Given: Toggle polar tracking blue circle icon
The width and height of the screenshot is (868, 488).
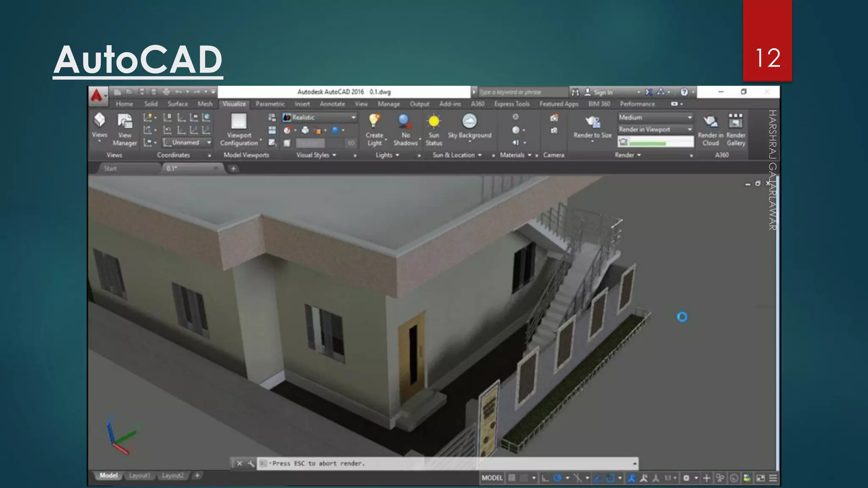Looking at the screenshot, I should (x=557, y=478).
